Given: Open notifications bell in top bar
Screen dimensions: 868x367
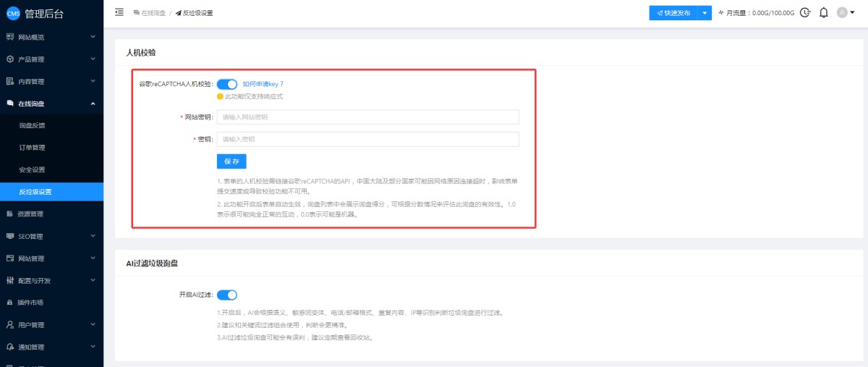Looking at the screenshot, I should click(823, 13).
